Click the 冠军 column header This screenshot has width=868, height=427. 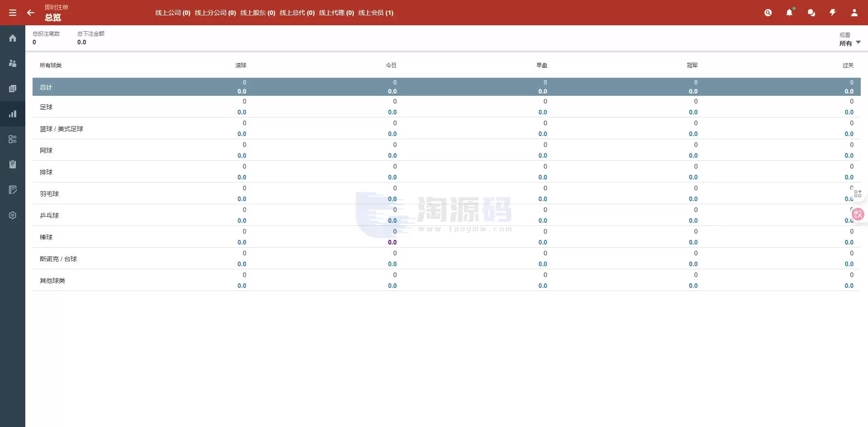click(692, 66)
